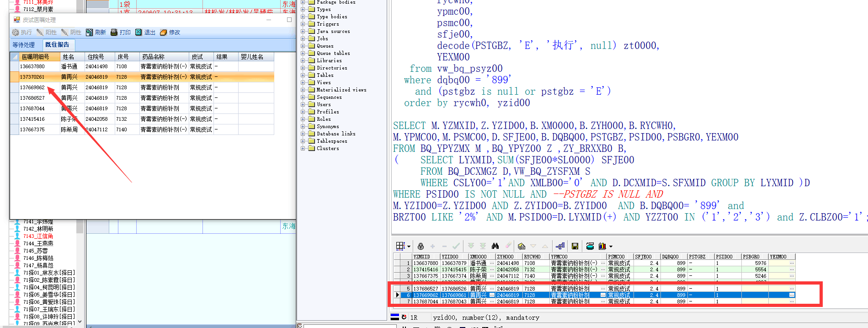Expand the Tables tree node

(303, 75)
